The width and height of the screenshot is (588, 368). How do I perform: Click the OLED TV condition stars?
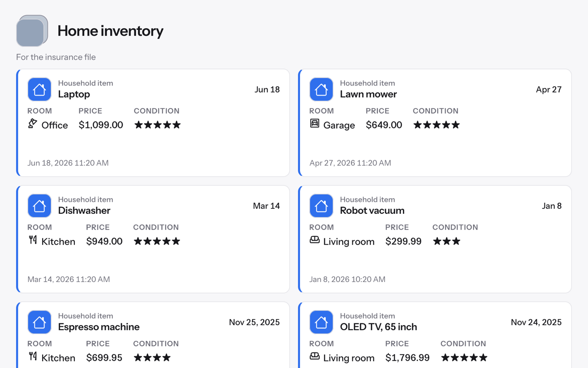click(464, 357)
